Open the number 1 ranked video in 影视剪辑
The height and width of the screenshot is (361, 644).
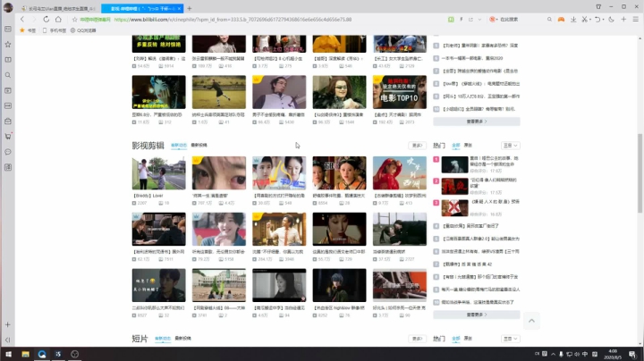[x=454, y=164]
